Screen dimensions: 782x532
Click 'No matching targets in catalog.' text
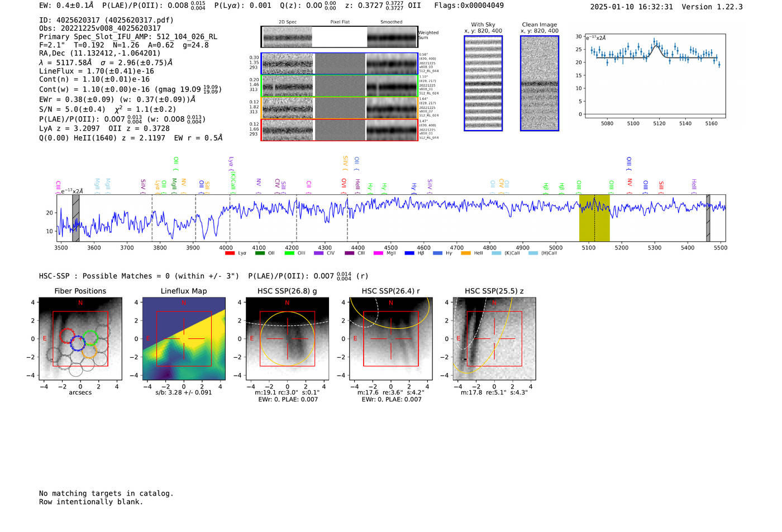[x=106, y=493]
